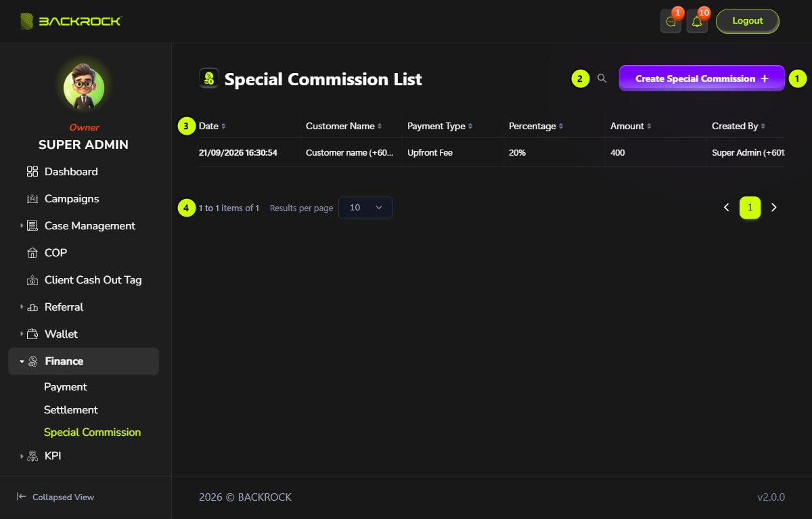This screenshot has width=812, height=519.
Task: Click the Campaigns sidebar icon
Action: pos(32,199)
